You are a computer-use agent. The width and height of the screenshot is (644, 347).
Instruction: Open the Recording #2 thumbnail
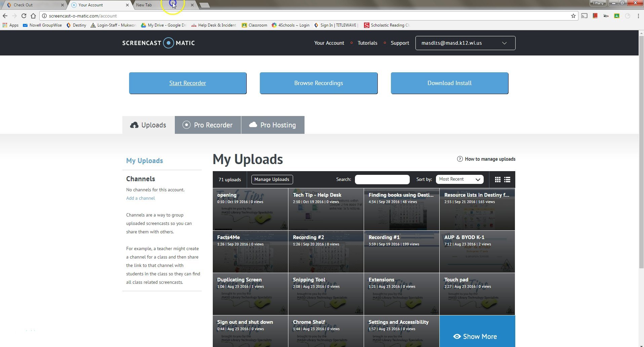[x=326, y=252]
